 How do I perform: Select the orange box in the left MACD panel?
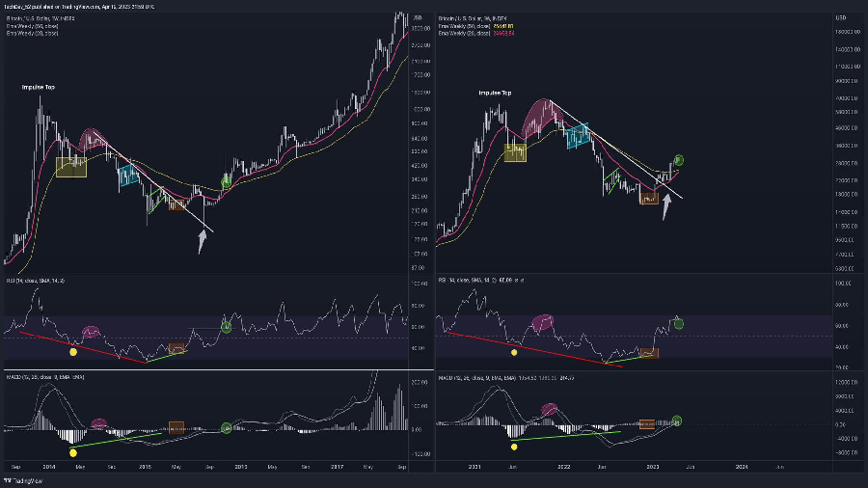(176, 427)
